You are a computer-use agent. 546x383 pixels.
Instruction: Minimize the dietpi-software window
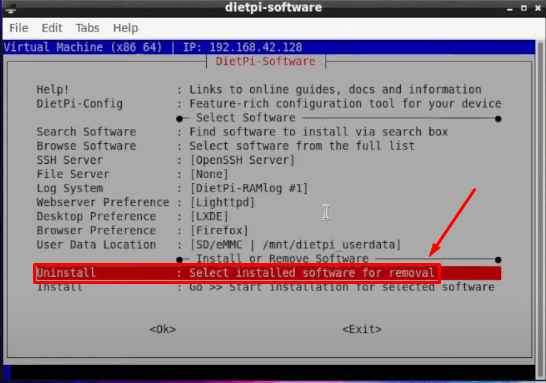(510, 8)
